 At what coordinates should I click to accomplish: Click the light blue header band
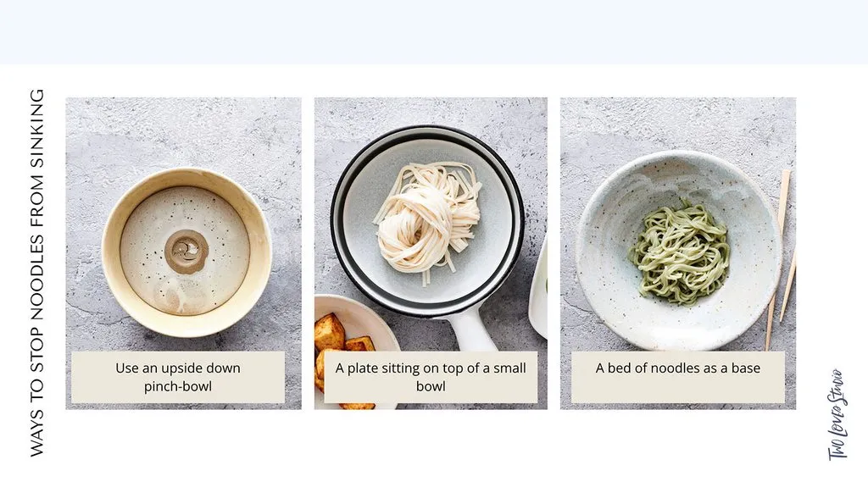(434, 32)
